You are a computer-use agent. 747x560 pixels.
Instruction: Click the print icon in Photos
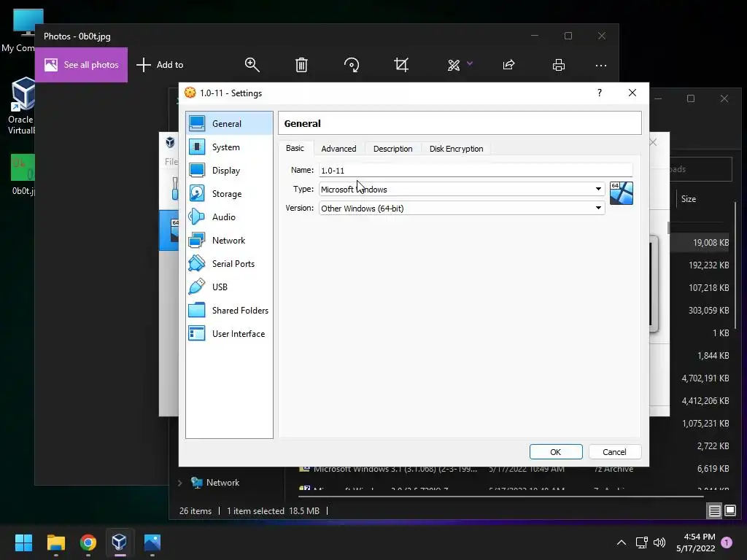point(559,65)
